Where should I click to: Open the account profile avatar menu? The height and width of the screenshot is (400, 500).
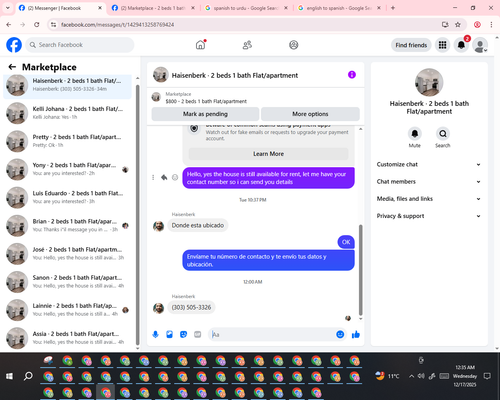coord(480,45)
